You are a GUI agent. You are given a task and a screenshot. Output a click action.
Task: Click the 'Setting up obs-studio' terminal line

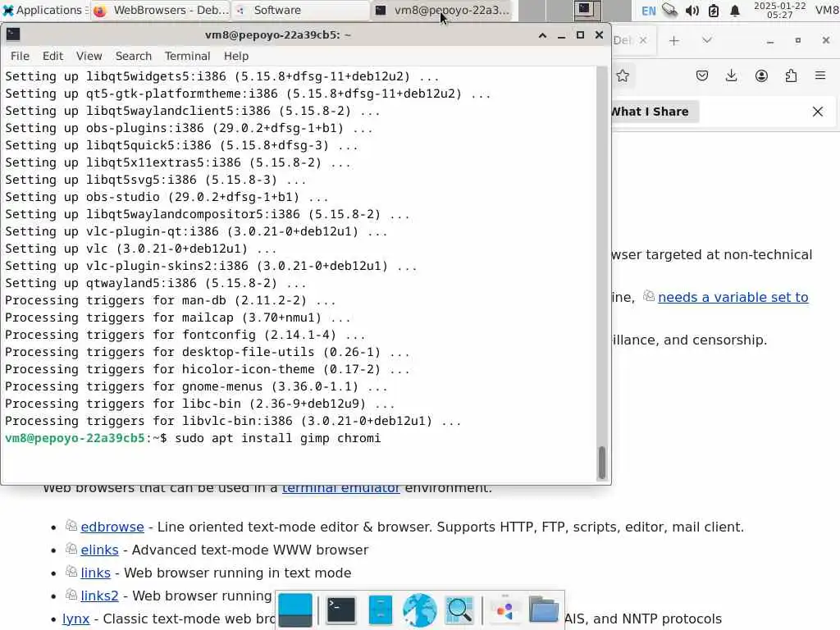click(x=167, y=197)
